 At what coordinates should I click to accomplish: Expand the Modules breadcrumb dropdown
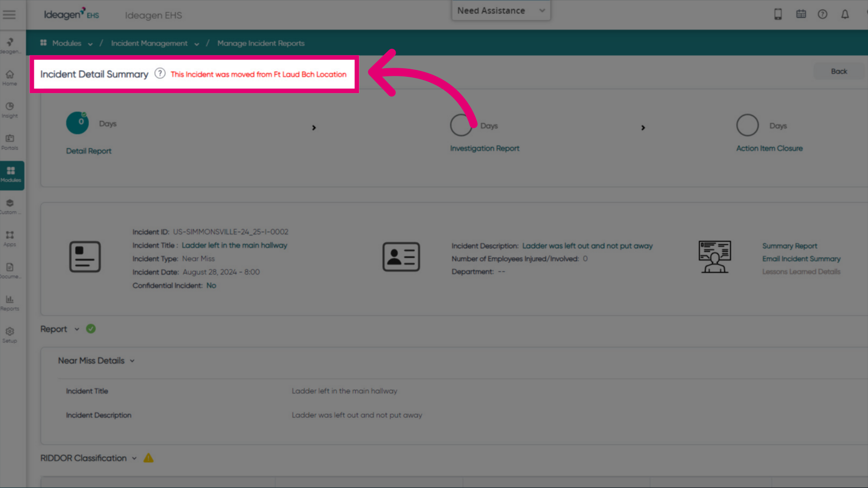tap(90, 44)
